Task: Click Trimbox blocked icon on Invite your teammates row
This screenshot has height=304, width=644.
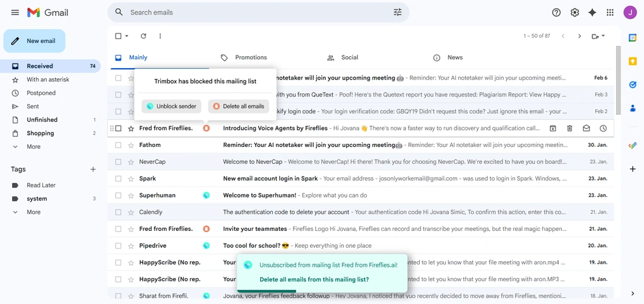Action: tap(206, 229)
